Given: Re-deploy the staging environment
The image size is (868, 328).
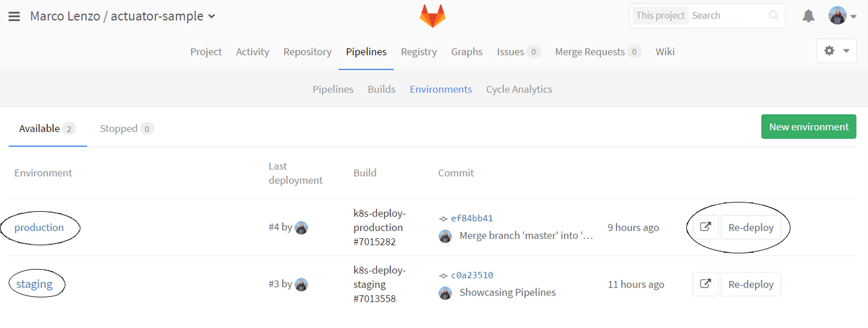Looking at the screenshot, I should [x=751, y=284].
